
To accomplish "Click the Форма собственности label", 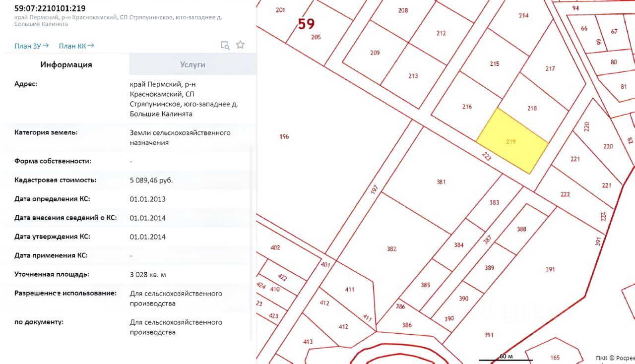I will (x=53, y=161).
